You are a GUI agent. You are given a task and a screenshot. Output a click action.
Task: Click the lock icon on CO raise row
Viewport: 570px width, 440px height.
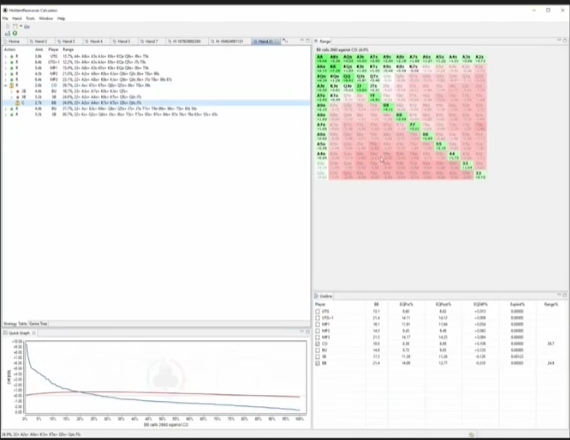click(x=12, y=85)
